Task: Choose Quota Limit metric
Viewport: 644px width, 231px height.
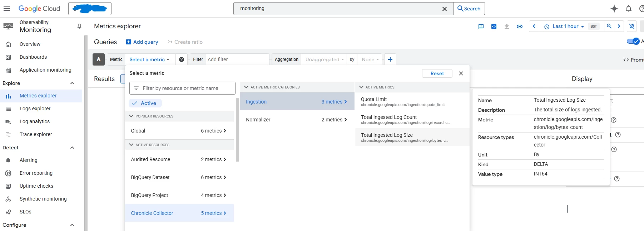Action: pyautogui.click(x=412, y=102)
